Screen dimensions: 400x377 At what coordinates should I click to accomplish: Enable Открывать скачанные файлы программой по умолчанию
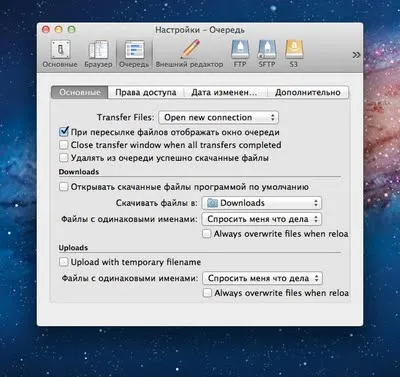[63, 186]
